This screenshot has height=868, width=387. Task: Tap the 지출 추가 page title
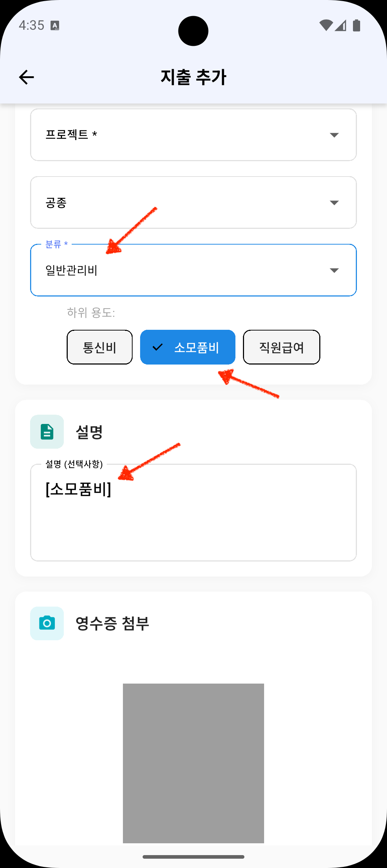[193, 77]
